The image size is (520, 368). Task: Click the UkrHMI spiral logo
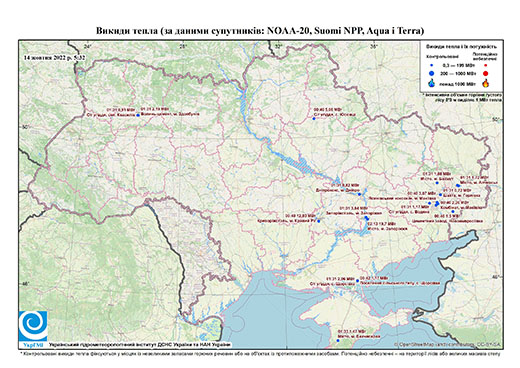pyautogui.click(x=33, y=326)
